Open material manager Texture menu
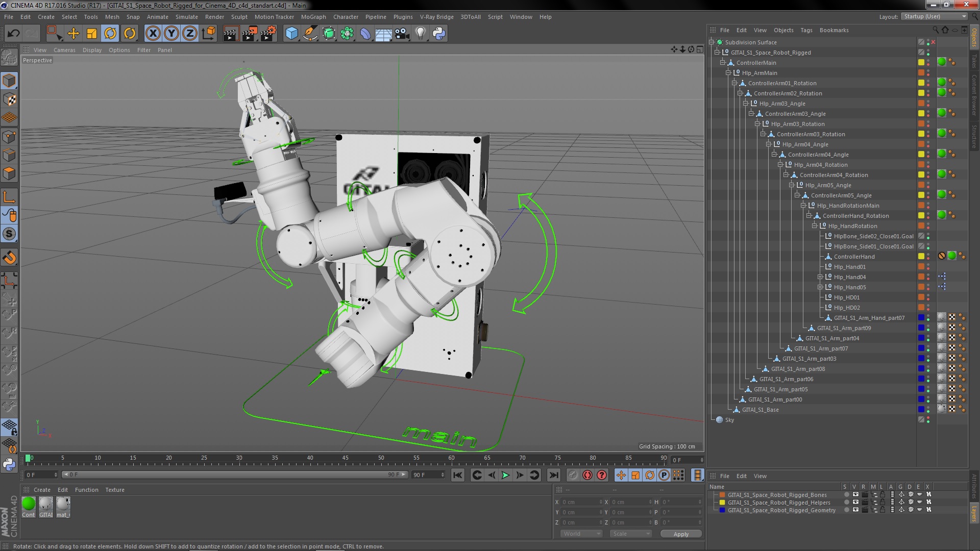Image resolution: width=980 pixels, height=551 pixels. [115, 490]
